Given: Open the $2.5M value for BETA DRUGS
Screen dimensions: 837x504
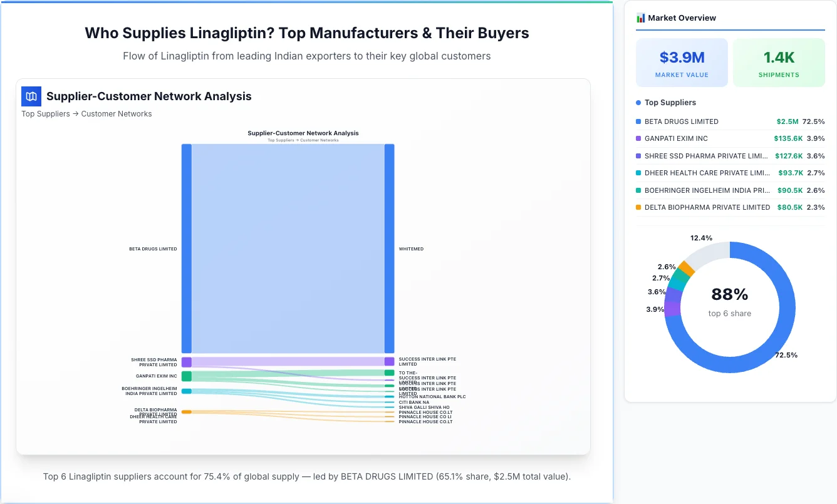Looking at the screenshot, I should pos(788,121).
